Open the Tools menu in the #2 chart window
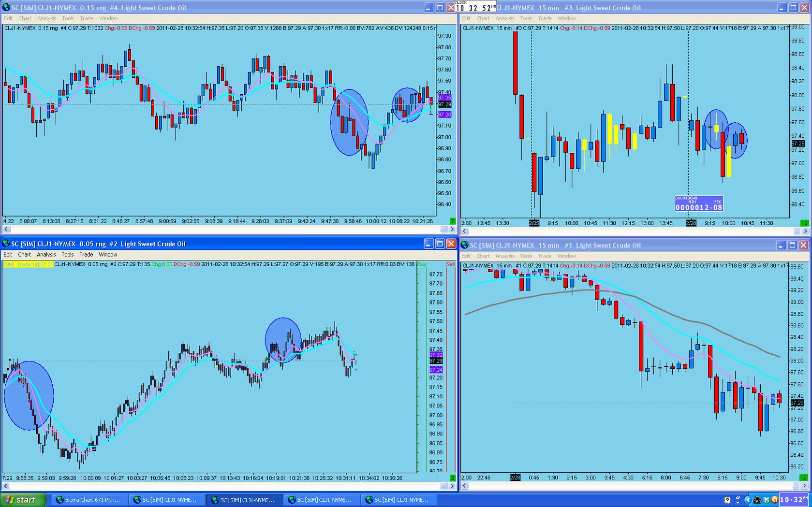The width and height of the screenshot is (812, 507). coord(68,255)
